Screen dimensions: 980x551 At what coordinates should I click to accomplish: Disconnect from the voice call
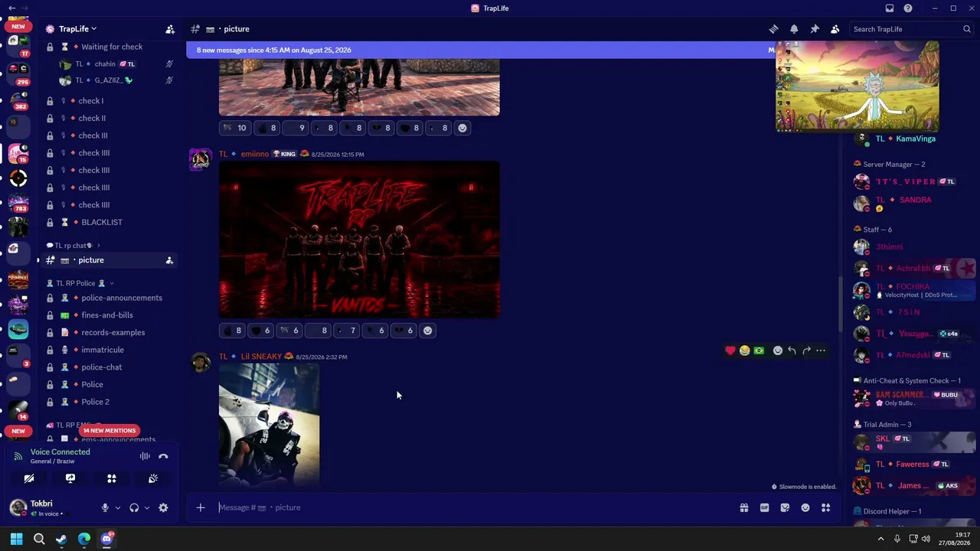[x=163, y=456]
